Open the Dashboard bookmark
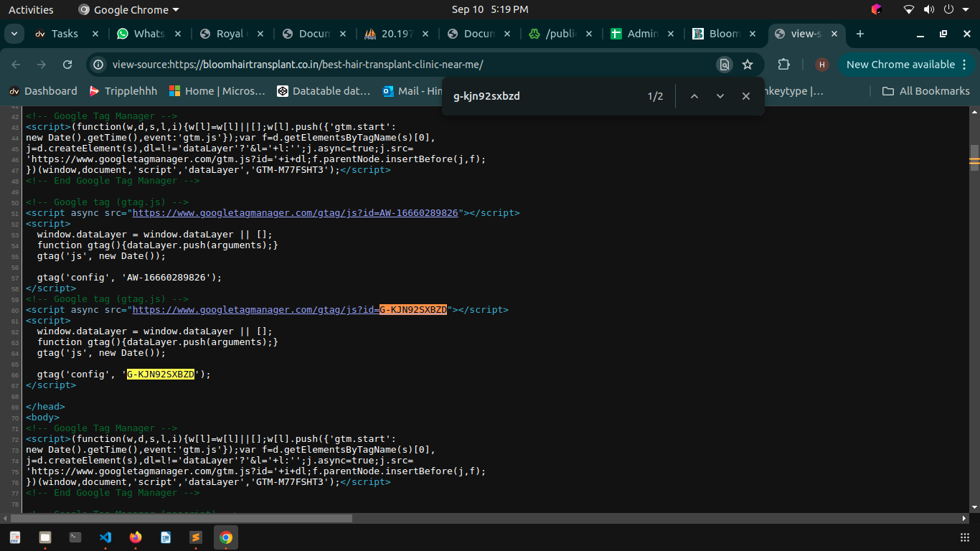Screen dimensions: 980x551 coord(43,91)
